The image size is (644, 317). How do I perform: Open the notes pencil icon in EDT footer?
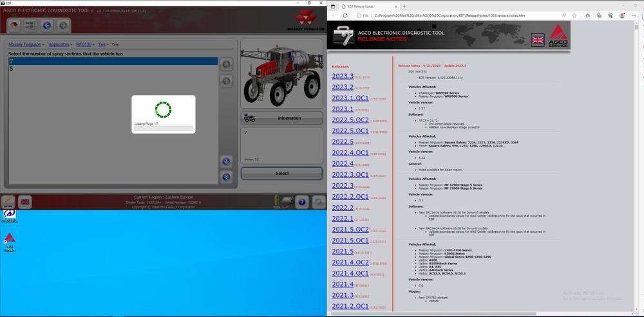coord(8,202)
